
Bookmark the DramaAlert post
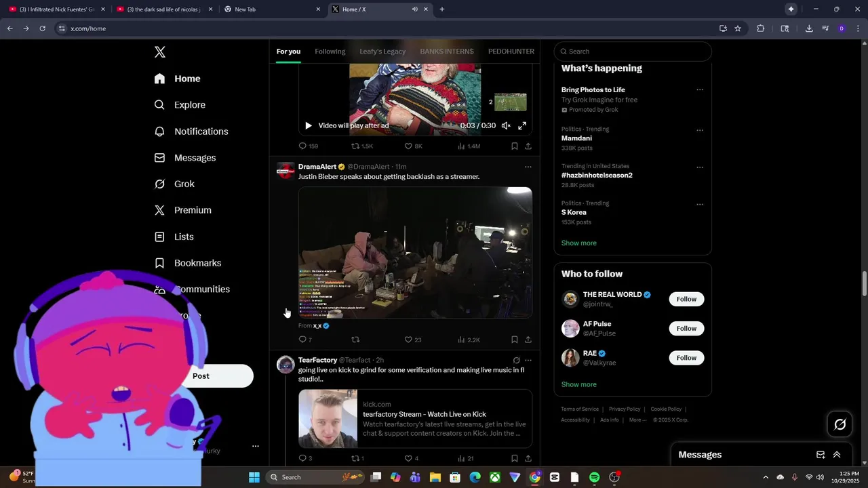(x=515, y=340)
